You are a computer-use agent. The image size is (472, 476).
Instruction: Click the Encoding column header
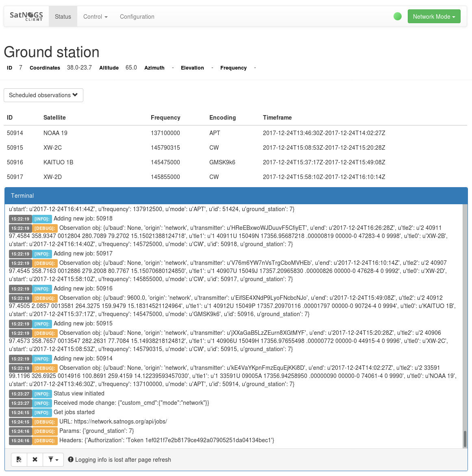[x=222, y=118]
